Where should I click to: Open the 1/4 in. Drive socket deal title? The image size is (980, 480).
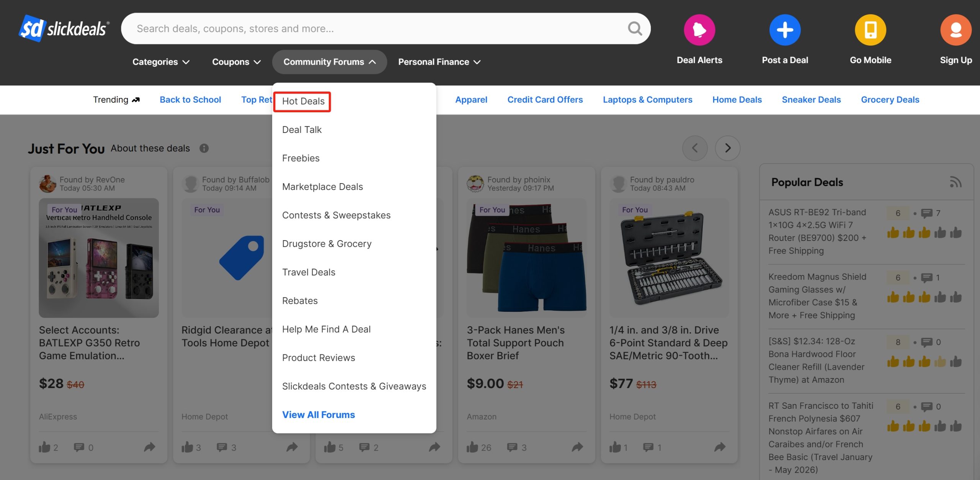point(668,343)
